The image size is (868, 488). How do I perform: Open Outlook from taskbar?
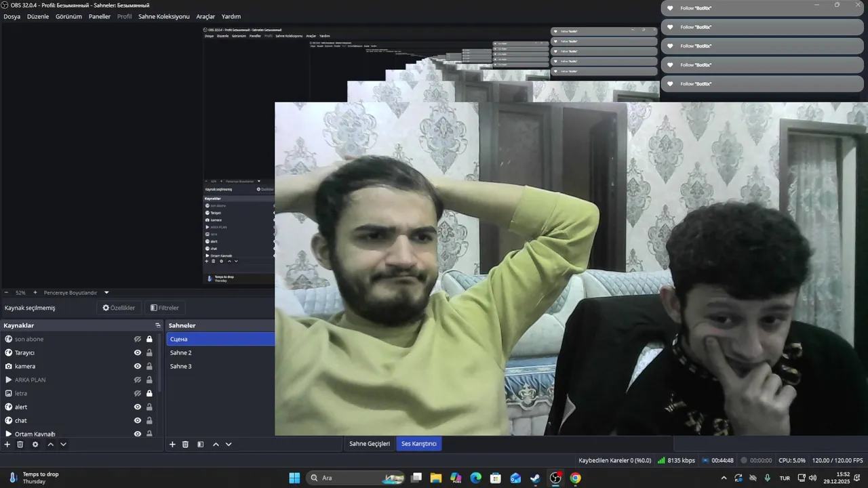coord(515,478)
